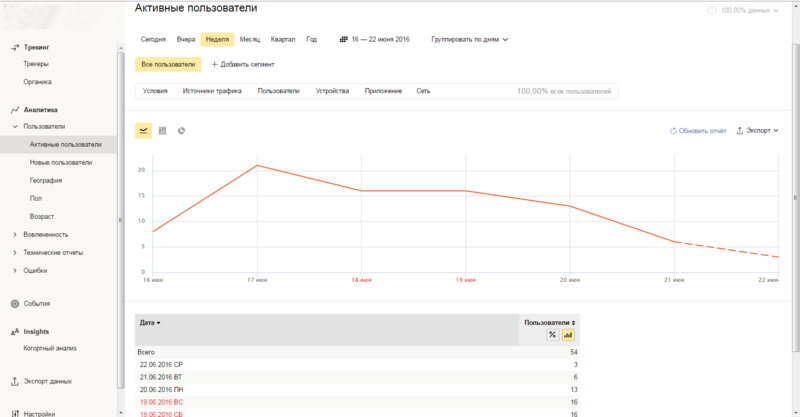800x417 pixels.
Task: Switch to bar chart view
Action: tap(162, 130)
